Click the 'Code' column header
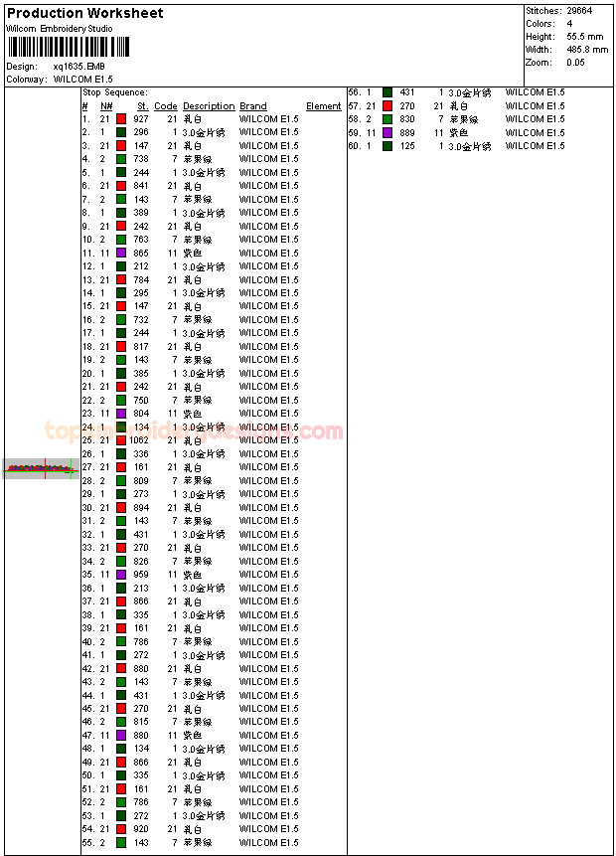Viewport: 616px width, 856px height. click(166, 106)
